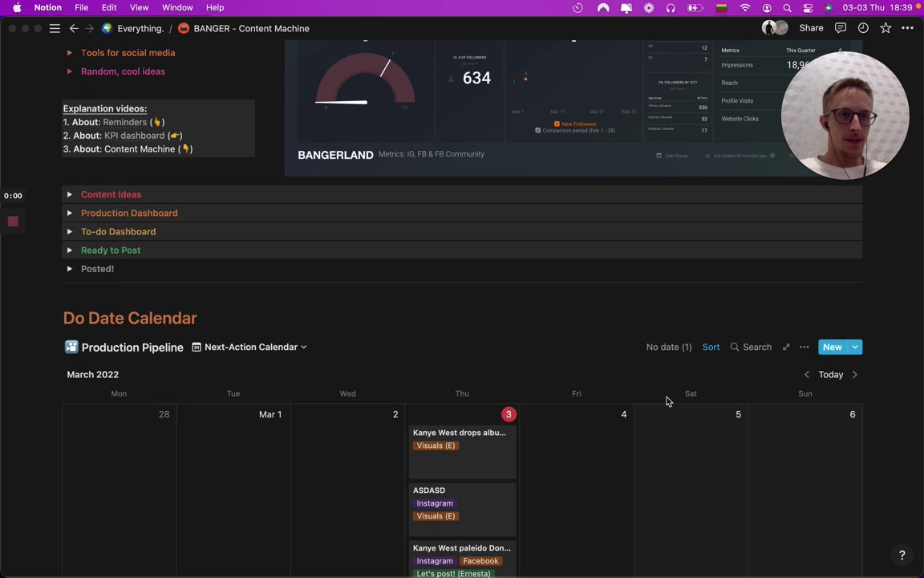Expand the Content Ideas section
Viewport: 924px width, 578px height.
pyautogui.click(x=70, y=194)
